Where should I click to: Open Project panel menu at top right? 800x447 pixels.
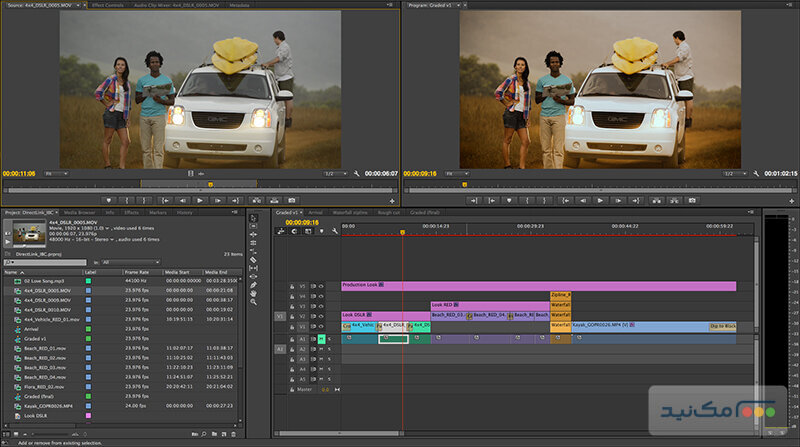coord(234,212)
